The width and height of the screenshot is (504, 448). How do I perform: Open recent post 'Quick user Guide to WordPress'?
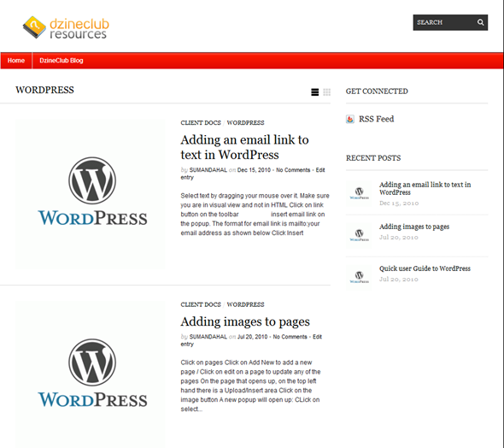425,268
